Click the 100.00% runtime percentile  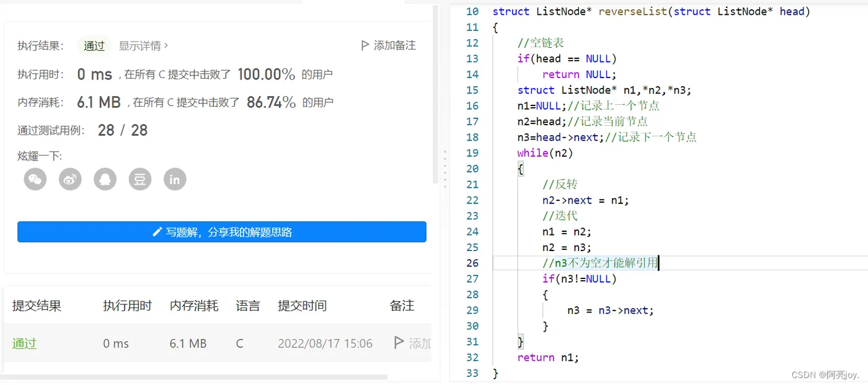pyautogui.click(x=266, y=74)
